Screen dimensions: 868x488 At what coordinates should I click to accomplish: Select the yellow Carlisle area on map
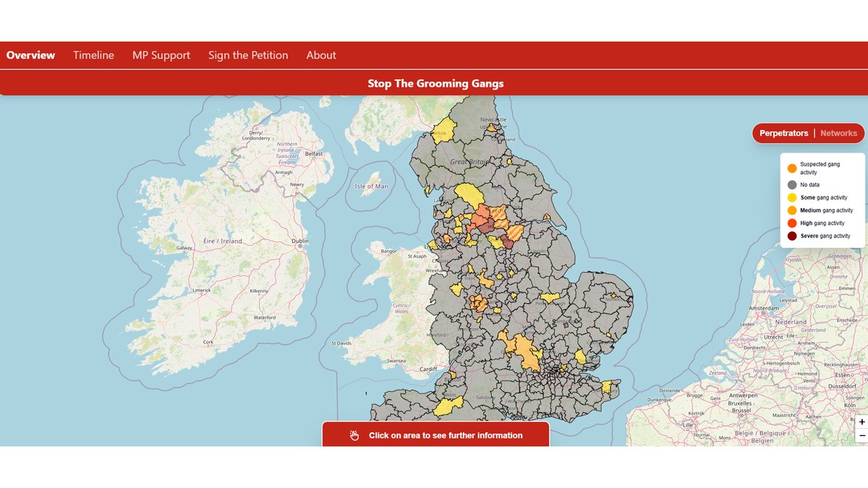click(x=443, y=132)
